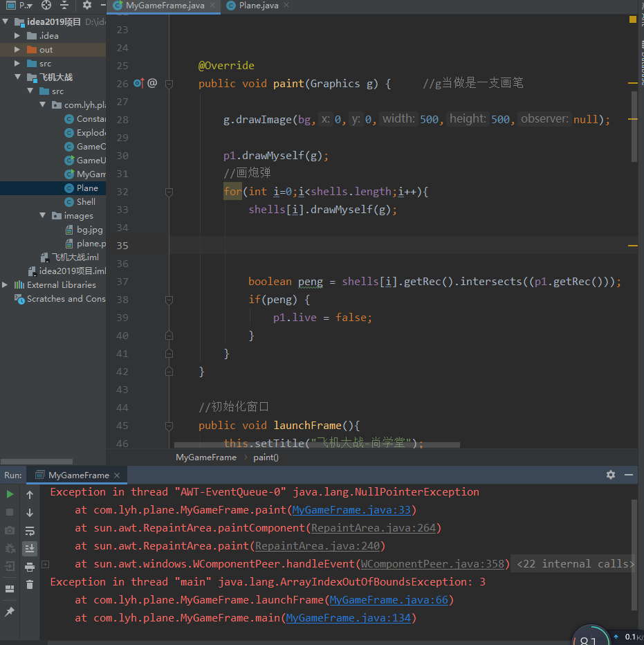Expand the top-level src folder
This screenshot has height=645, width=644.
(x=17, y=64)
